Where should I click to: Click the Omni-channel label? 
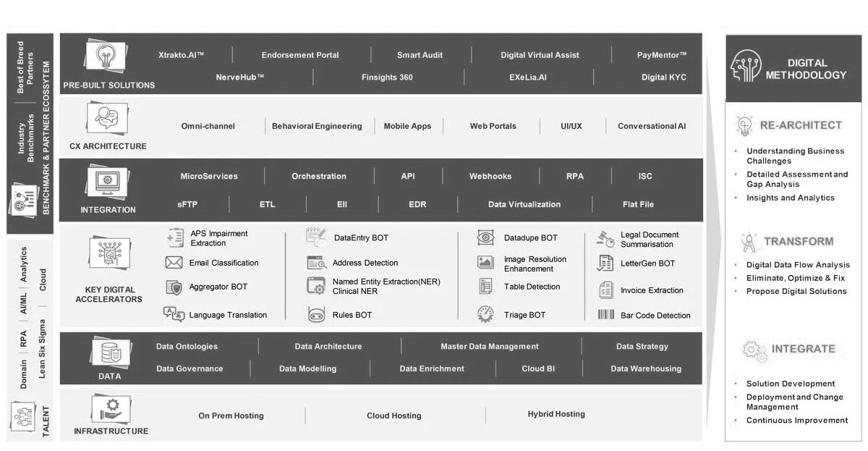208,126
